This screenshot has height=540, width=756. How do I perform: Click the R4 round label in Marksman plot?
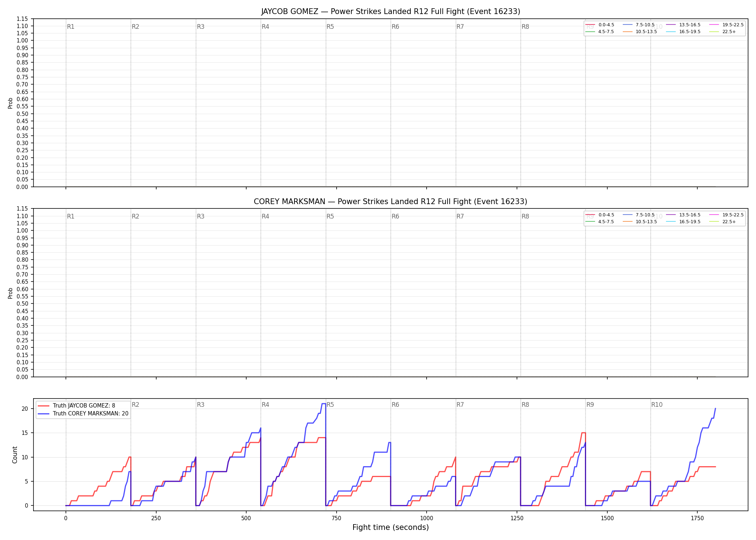265,216
